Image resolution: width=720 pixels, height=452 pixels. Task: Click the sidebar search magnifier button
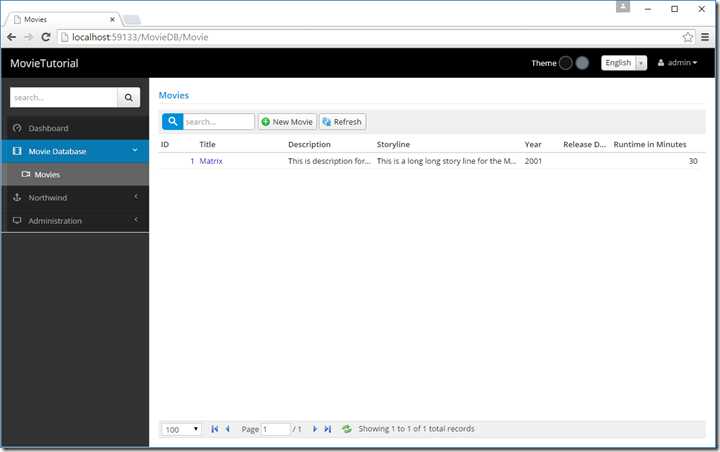129,97
